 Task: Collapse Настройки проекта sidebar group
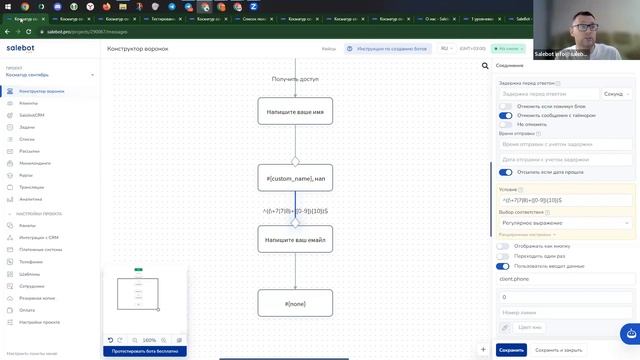coord(36,213)
